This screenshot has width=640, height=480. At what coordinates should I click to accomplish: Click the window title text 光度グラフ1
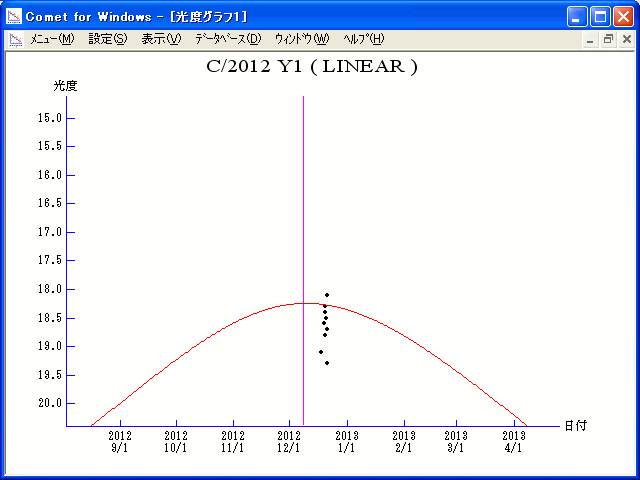pos(209,17)
